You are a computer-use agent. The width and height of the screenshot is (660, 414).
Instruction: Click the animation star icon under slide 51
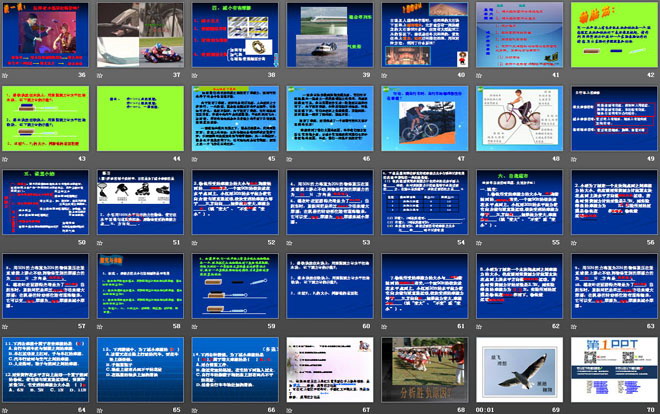click(100, 243)
